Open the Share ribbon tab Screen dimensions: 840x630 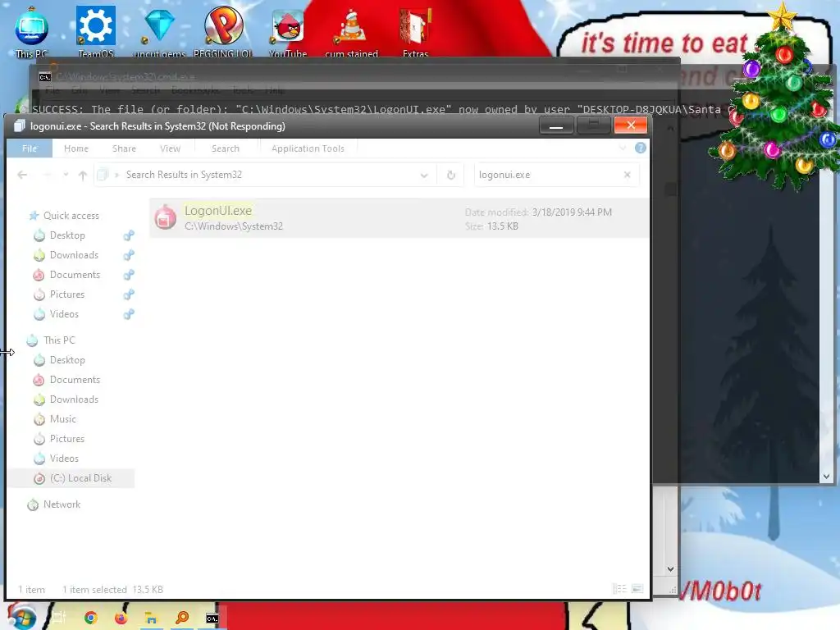coord(124,148)
